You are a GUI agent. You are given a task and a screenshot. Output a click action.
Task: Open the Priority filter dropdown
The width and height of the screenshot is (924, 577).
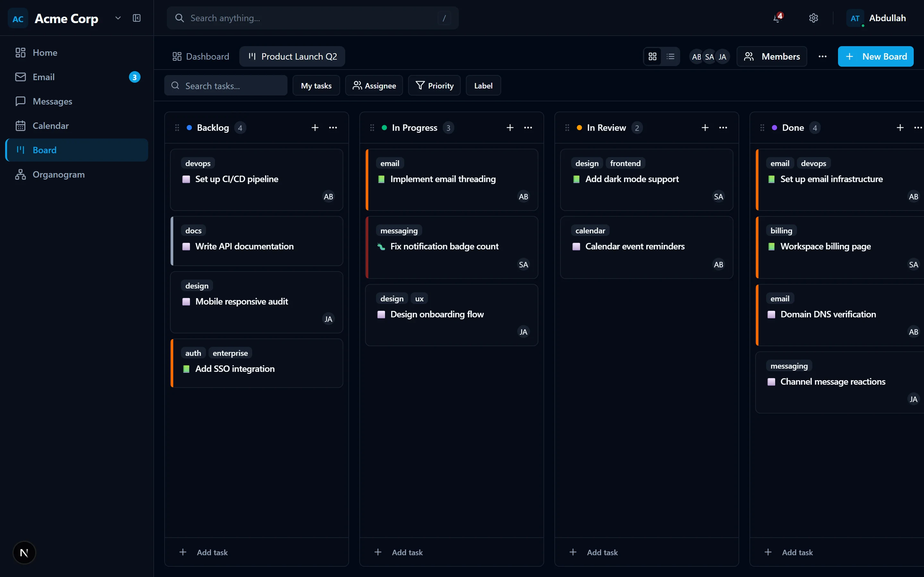click(434, 86)
